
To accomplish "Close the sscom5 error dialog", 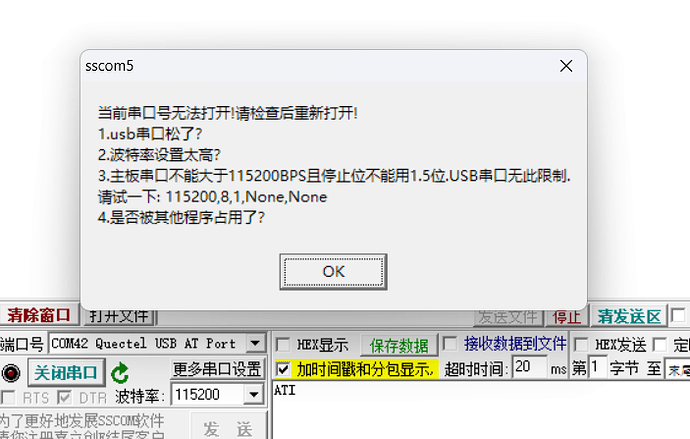I will tap(566, 66).
